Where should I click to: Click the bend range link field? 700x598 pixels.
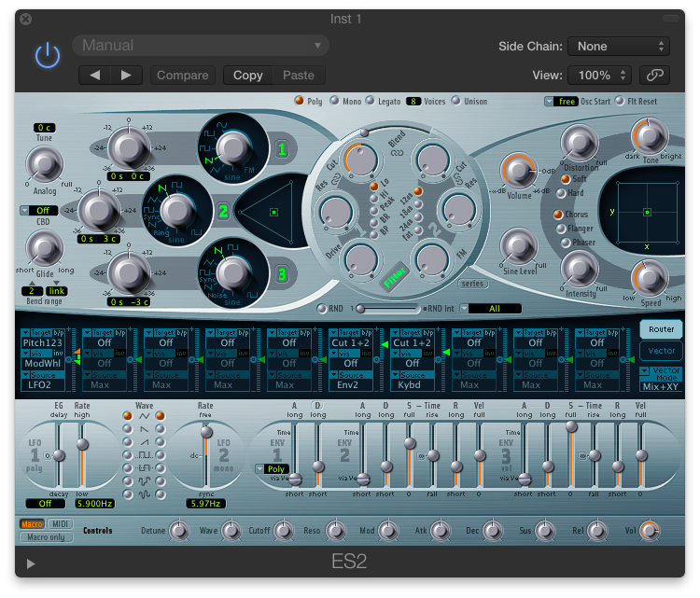click(x=56, y=291)
